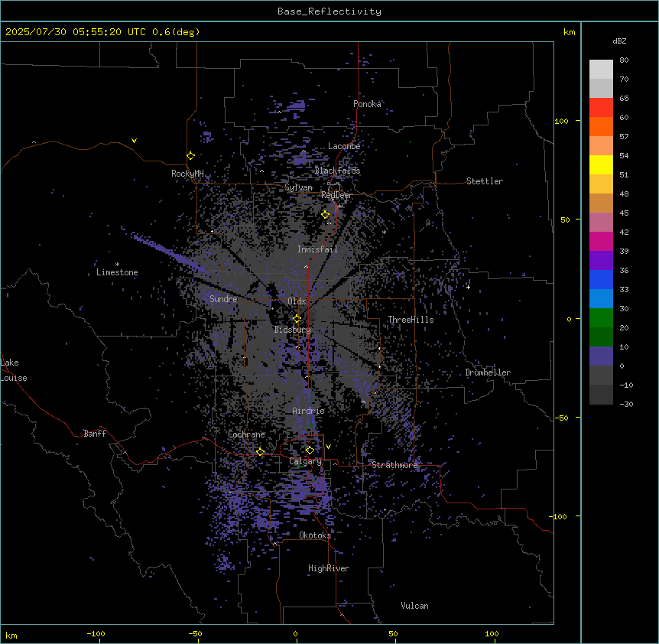Select the yellow diamond marker below Cochrane
The height and width of the screenshot is (644, 659).
click(x=260, y=452)
